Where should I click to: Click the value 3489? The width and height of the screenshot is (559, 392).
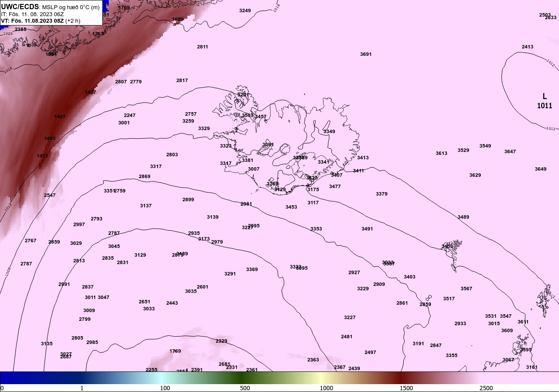pyautogui.click(x=463, y=217)
